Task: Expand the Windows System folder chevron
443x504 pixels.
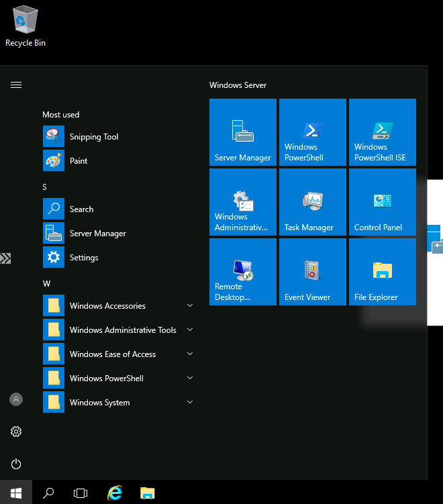Action: point(190,403)
